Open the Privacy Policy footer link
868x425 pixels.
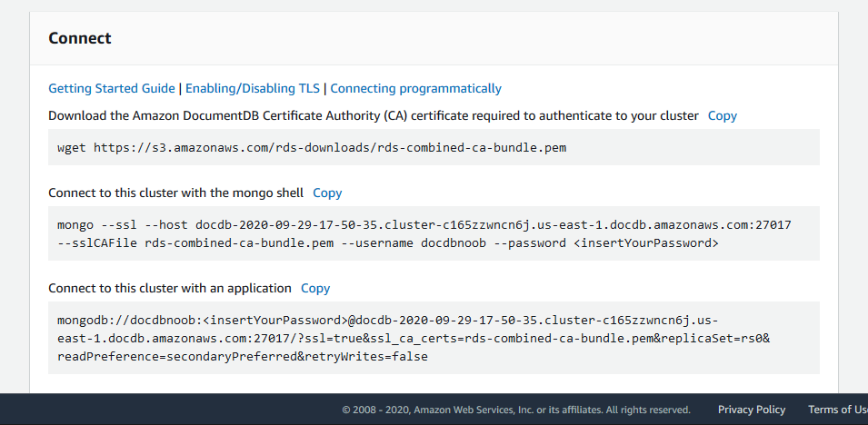pos(751,410)
